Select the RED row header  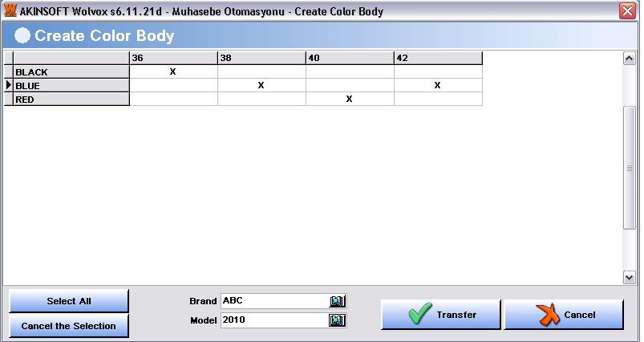pos(71,99)
